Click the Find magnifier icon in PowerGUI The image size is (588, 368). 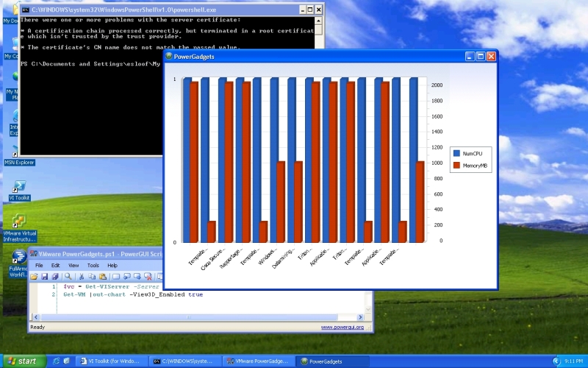point(68,277)
